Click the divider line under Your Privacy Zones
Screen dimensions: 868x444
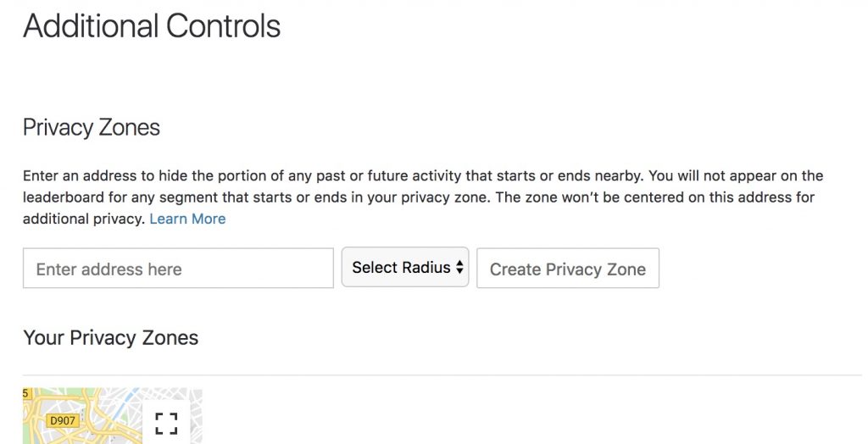point(442,375)
